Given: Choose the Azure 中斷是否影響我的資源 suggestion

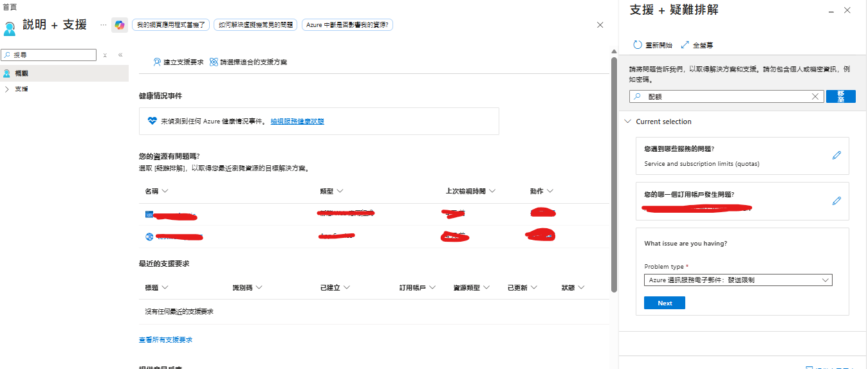Looking at the screenshot, I should click(x=347, y=25).
